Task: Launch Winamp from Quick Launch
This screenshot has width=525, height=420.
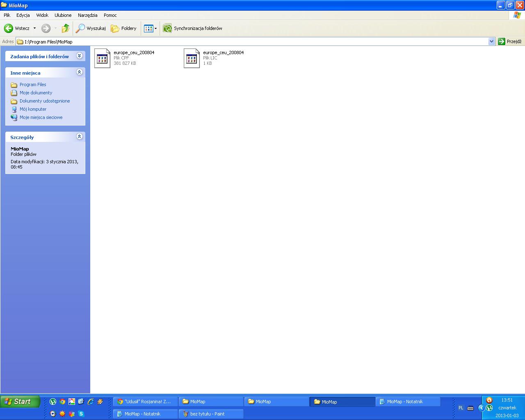Action: coord(100,402)
